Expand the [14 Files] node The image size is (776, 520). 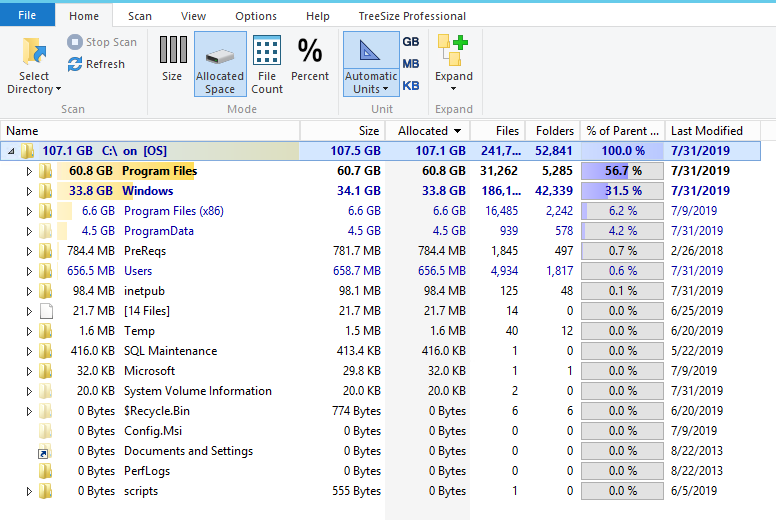(29, 311)
